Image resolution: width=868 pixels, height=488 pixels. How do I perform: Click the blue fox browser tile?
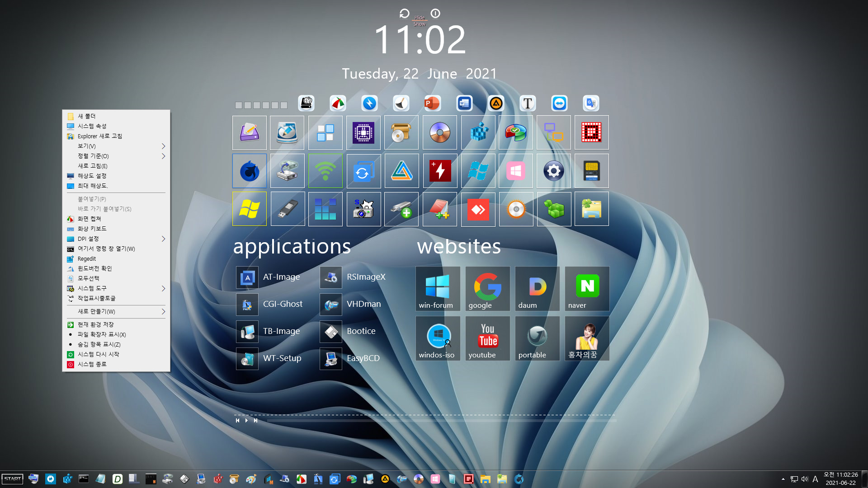click(250, 171)
